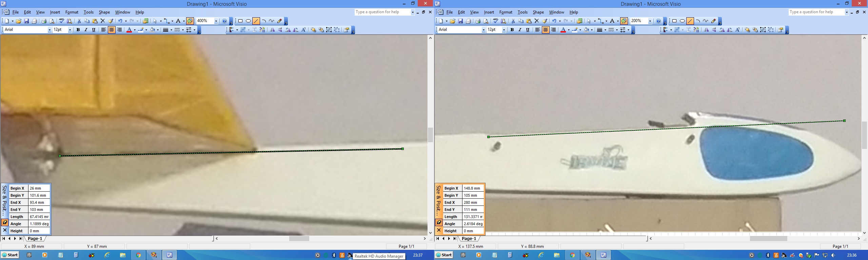Open the Format menu in right window
This screenshot has height=260, width=868.
pyautogui.click(x=506, y=12)
